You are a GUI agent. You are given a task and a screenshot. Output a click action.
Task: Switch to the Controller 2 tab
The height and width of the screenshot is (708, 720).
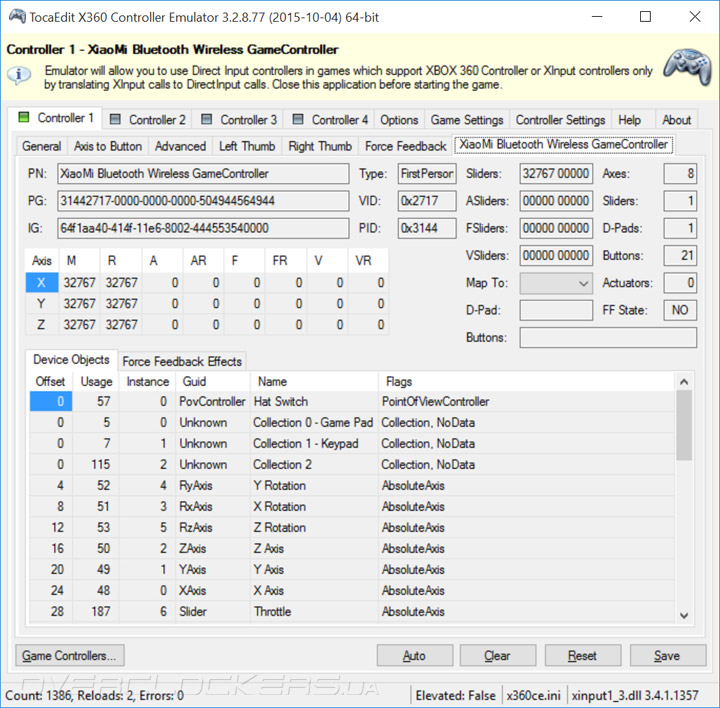(x=147, y=120)
